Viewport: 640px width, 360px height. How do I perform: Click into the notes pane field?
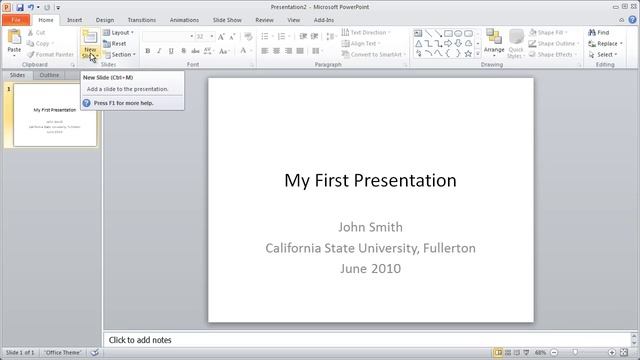pyautogui.click(x=367, y=340)
